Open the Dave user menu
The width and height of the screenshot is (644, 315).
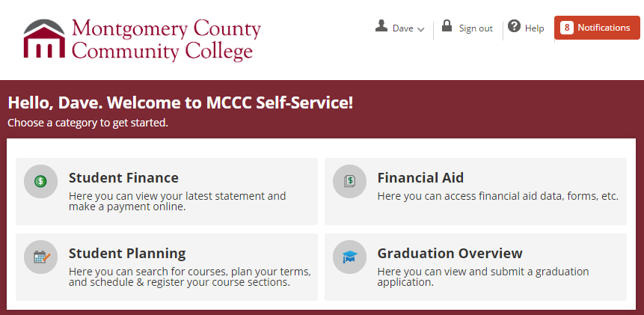pos(399,28)
